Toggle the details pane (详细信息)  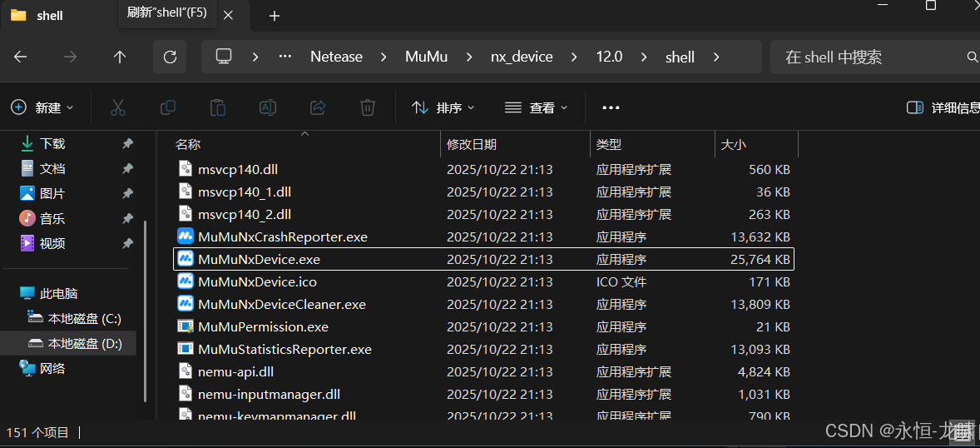pos(943,107)
